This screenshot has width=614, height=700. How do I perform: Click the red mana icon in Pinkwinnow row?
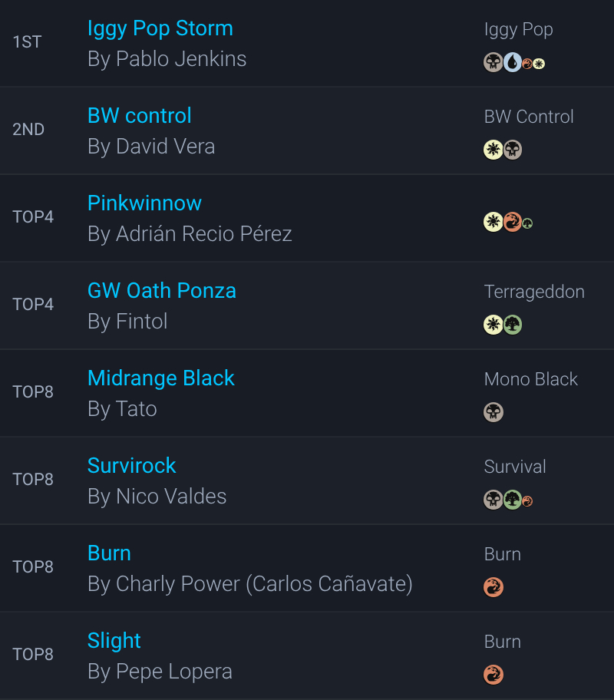[x=513, y=223]
